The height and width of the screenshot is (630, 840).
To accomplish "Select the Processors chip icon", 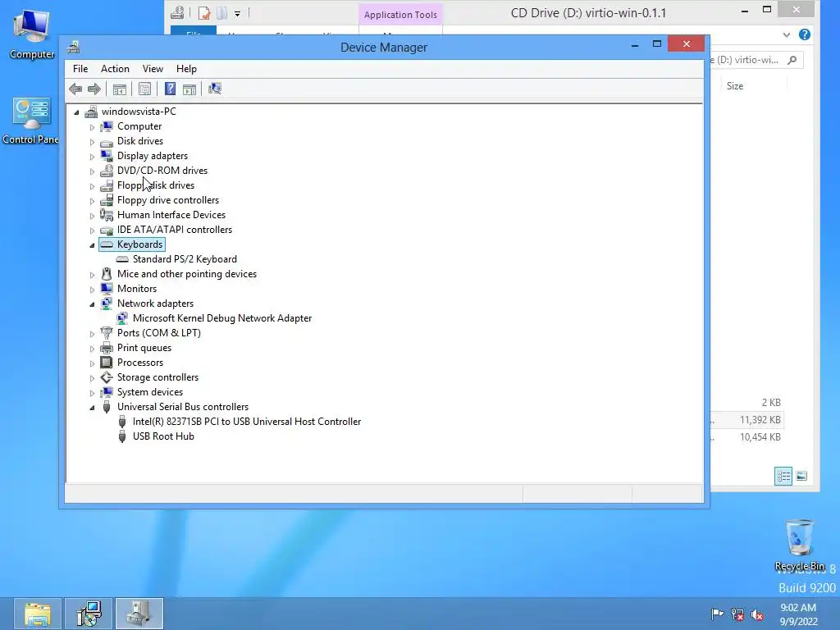I will pos(107,363).
